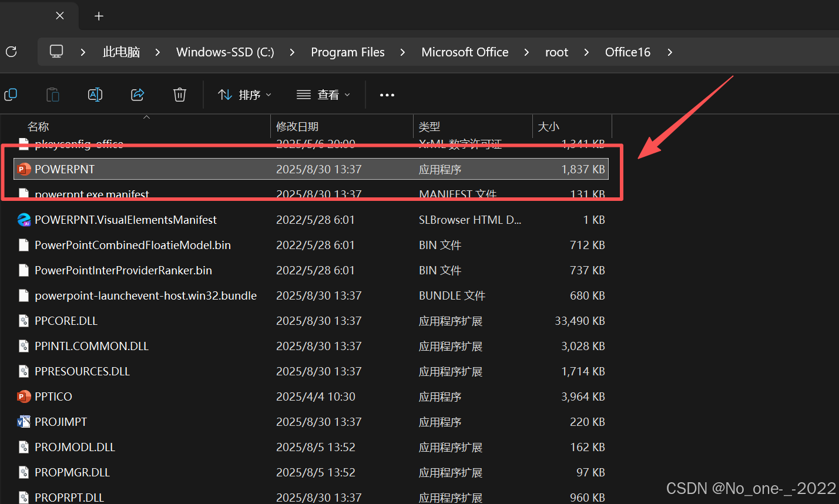Click the BUNDLE 文件 type cell

(x=452, y=295)
